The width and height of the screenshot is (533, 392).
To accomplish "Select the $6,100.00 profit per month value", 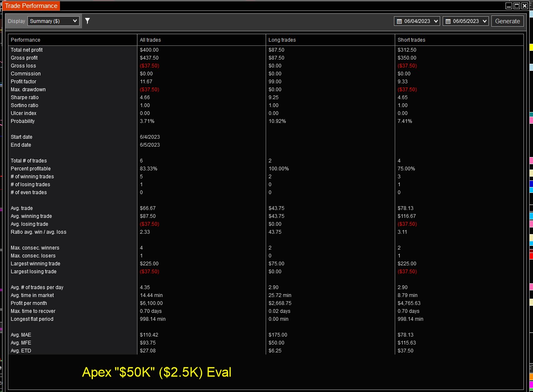I will (151, 303).
